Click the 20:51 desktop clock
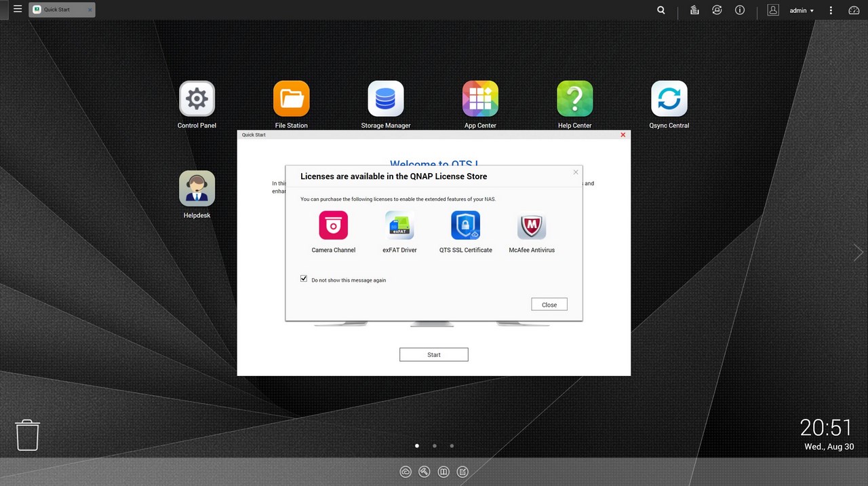The width and height of the screenshot is (868, 486). pos(826,428)
